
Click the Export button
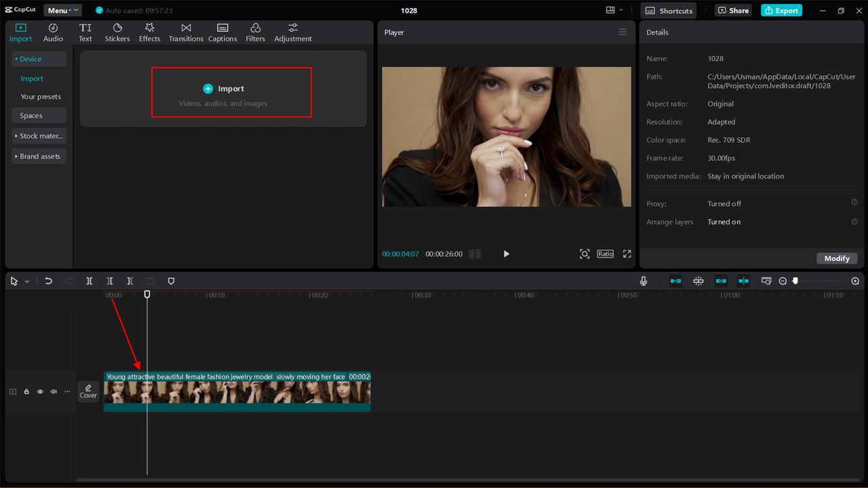click(781, 10)
